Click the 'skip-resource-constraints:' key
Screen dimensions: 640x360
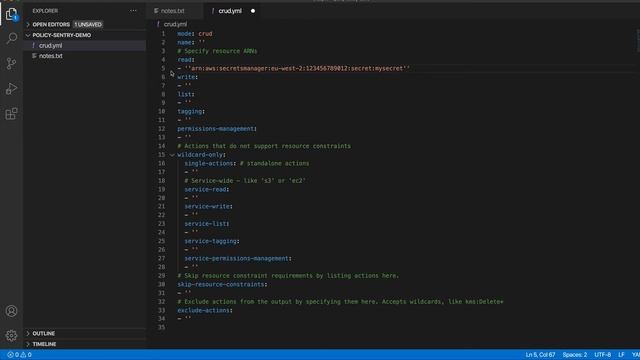point(222,284)
